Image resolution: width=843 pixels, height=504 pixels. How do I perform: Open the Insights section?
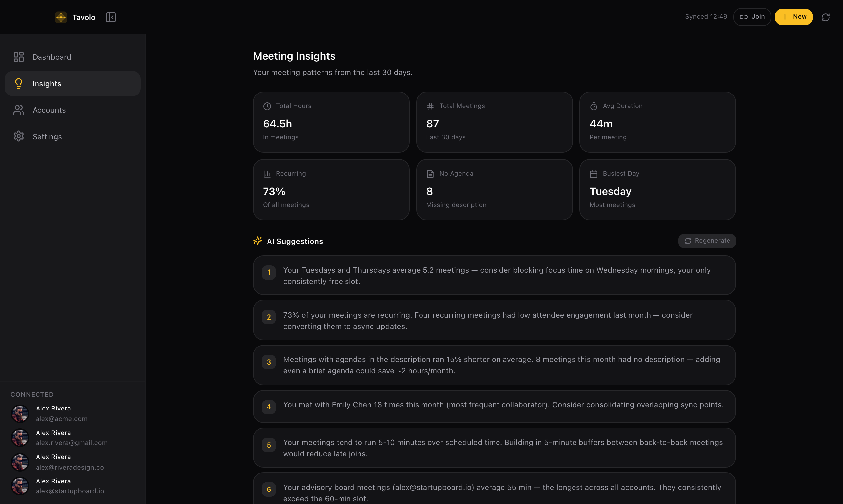pos(47,83)
